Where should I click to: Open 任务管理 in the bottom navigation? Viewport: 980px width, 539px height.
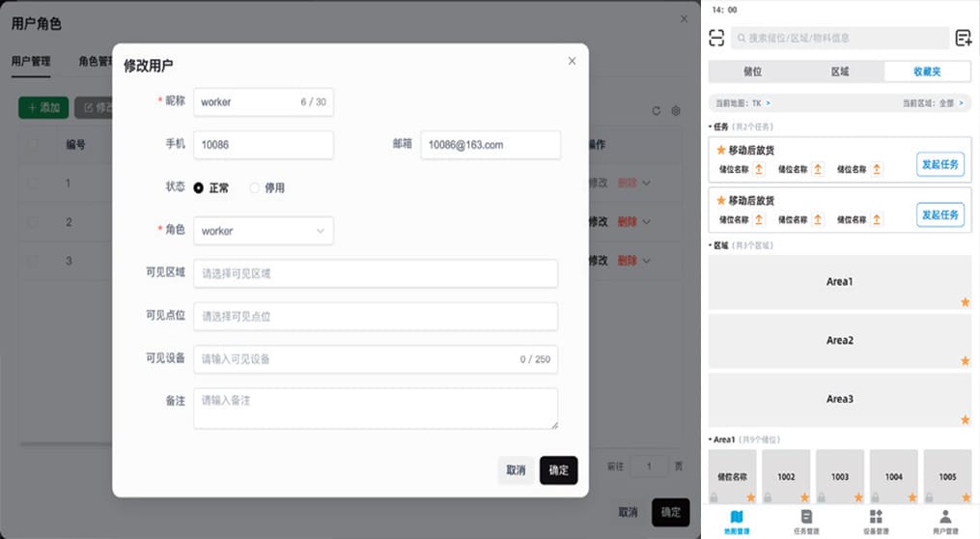coord(806,522)
